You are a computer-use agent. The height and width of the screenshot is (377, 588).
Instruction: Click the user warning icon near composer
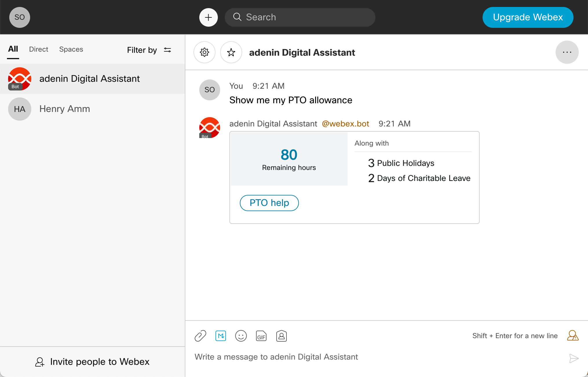[573, 336]
